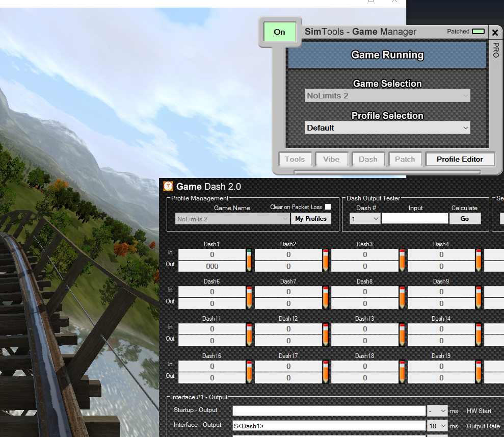Click the Dash1 Out value field
The image size is (504, 437).
(x=212, y=266)
